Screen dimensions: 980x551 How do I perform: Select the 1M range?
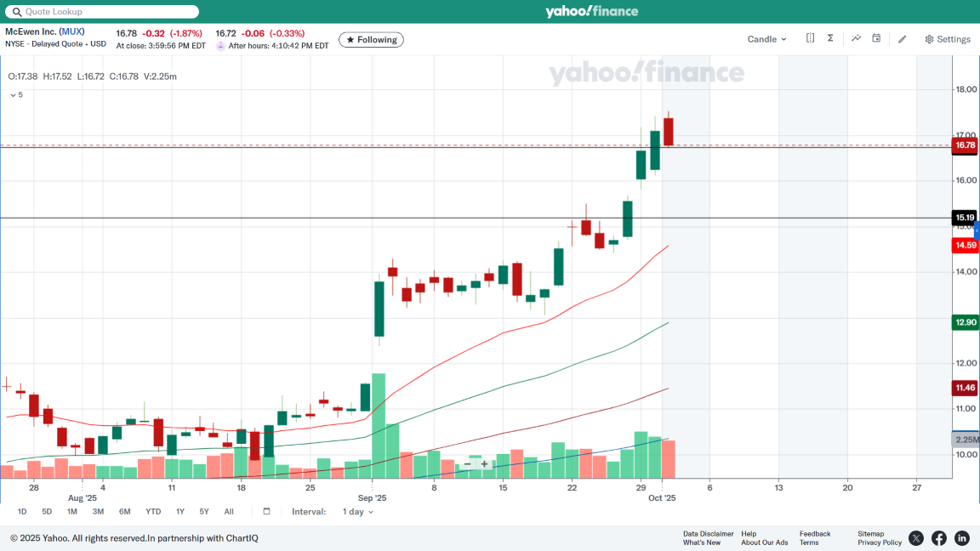click(71, 512)
